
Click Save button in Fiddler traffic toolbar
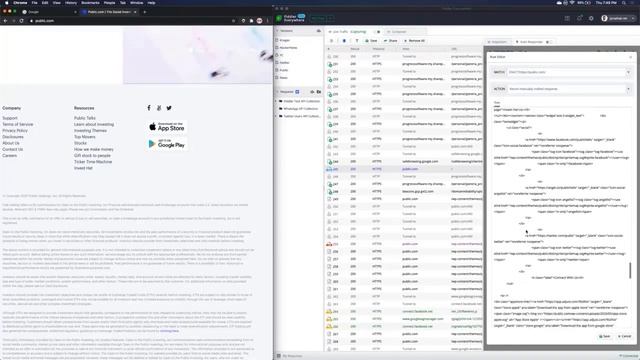tap(371, 41)
